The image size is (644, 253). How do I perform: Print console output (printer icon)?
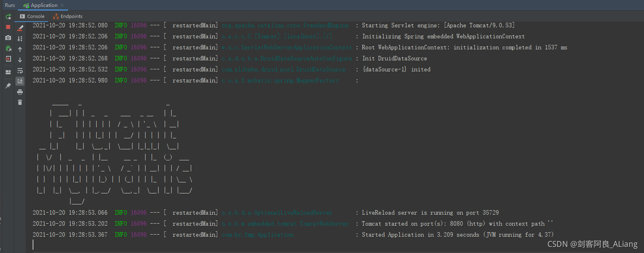tap(20, 92)
